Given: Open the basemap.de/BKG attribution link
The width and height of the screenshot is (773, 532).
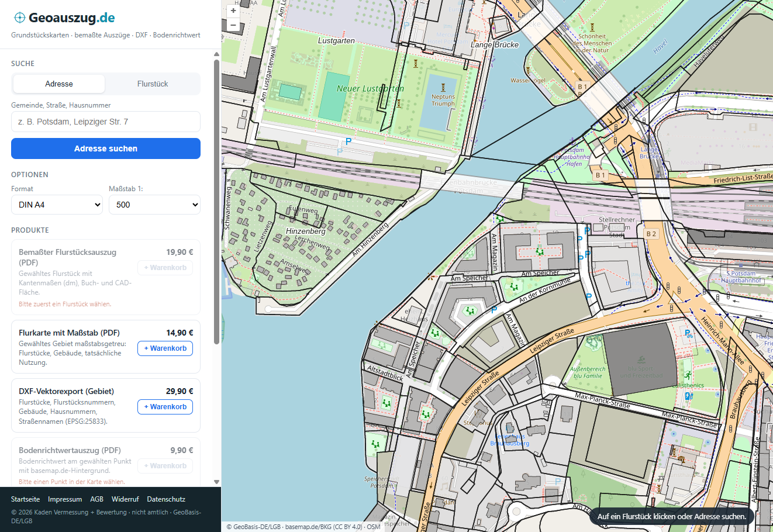Looking at the screenshot, I should pyautogui.click(x=308, y=527).
